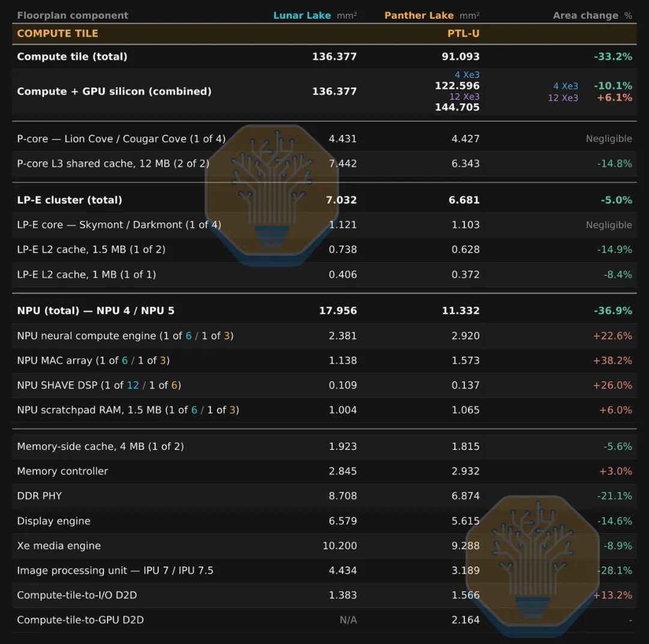Select the "LP-E core — Skymont / Darkmont" label
The image size is (649, 644).
coord(119,225)
